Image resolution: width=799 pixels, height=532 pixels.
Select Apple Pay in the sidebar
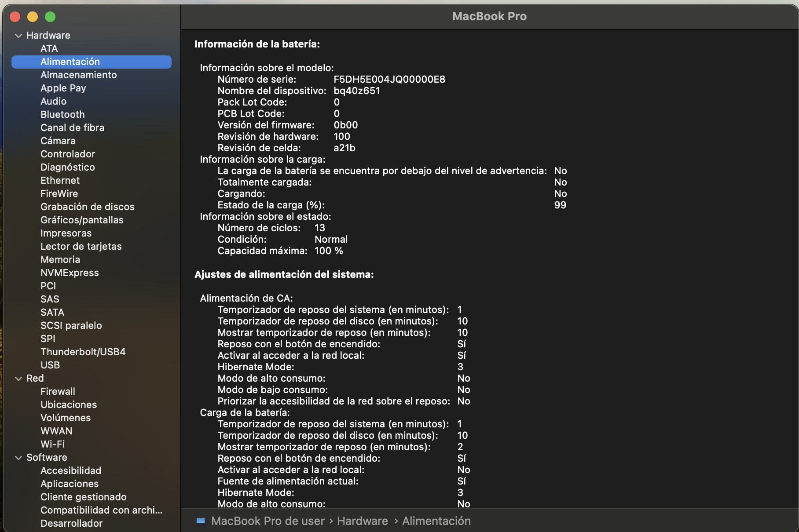pos(63,88)
